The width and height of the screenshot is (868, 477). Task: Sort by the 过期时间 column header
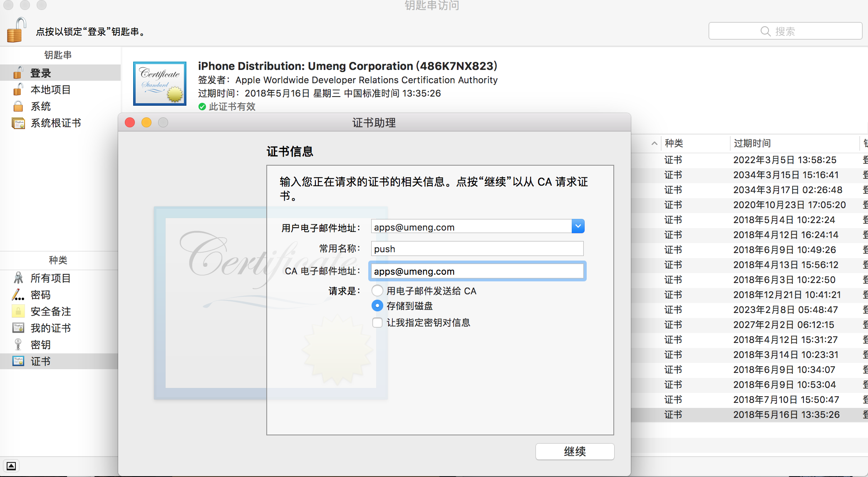click(x=752, y=143)
